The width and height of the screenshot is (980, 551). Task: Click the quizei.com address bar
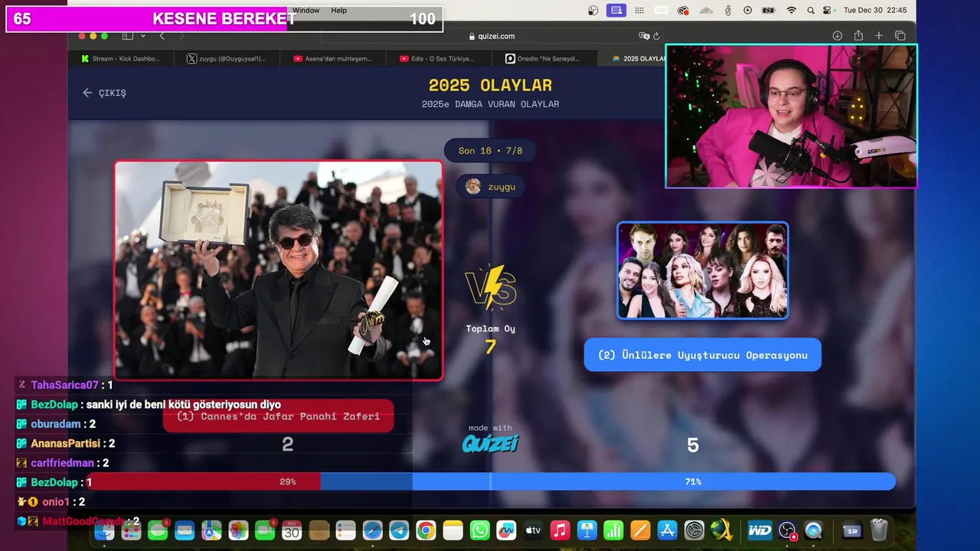(491, 36)
